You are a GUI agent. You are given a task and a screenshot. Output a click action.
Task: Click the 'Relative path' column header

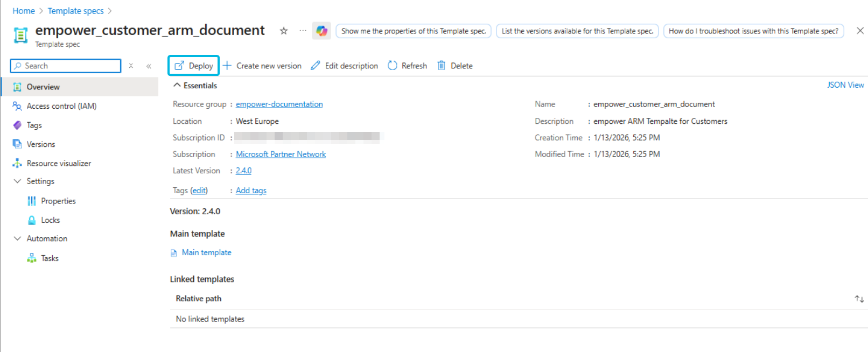click(198, 299)
